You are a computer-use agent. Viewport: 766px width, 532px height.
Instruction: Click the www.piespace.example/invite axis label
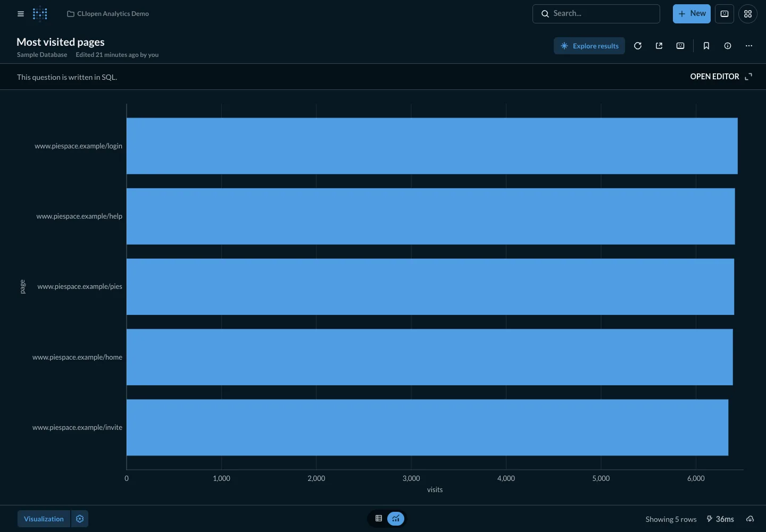[x=77, y=427]
